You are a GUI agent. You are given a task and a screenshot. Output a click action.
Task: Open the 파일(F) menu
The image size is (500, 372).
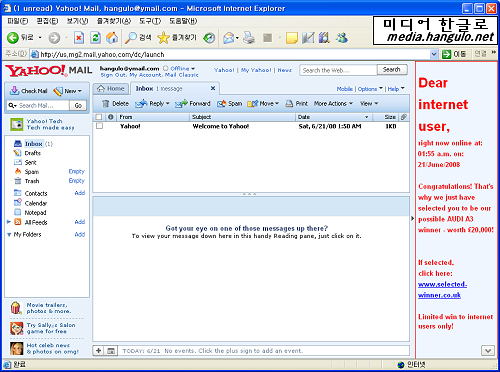tap(18, 21)
